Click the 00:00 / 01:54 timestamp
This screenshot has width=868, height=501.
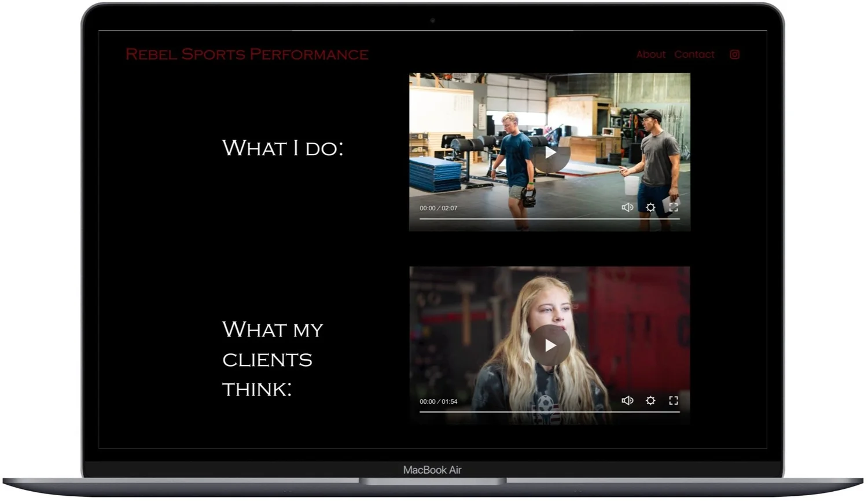(439, 401)
